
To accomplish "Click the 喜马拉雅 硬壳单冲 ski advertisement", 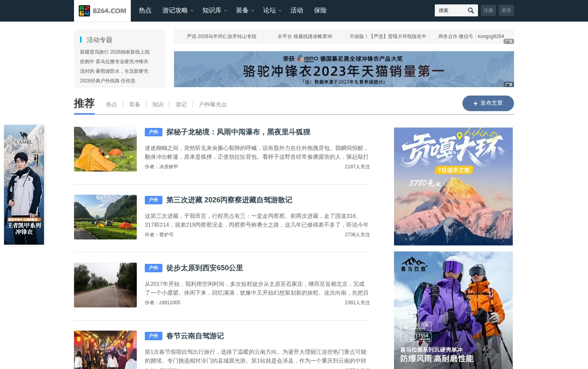I will pyautogui.click(x=453, y=310).
